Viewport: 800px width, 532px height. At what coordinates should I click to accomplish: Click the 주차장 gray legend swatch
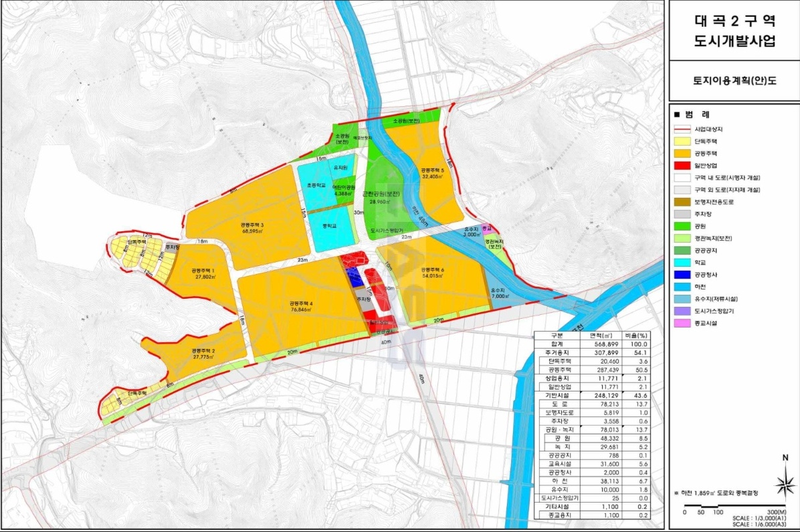tap(682, 214)
